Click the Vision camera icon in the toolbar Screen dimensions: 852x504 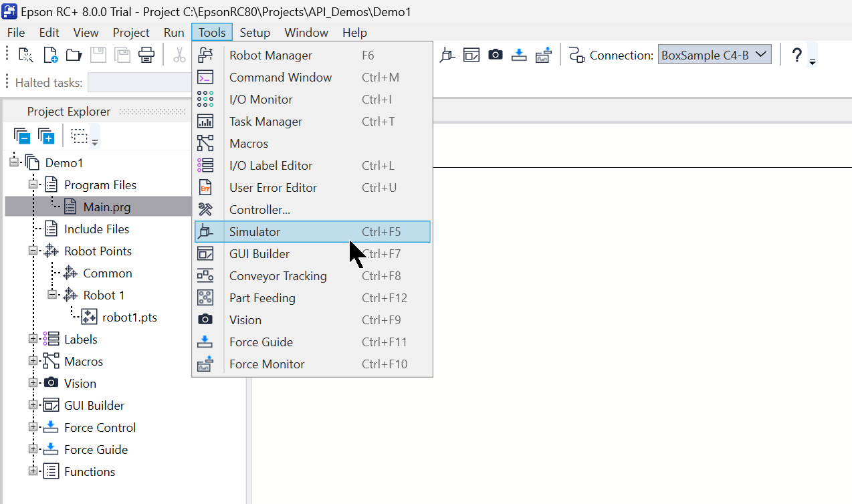(496, 55)
